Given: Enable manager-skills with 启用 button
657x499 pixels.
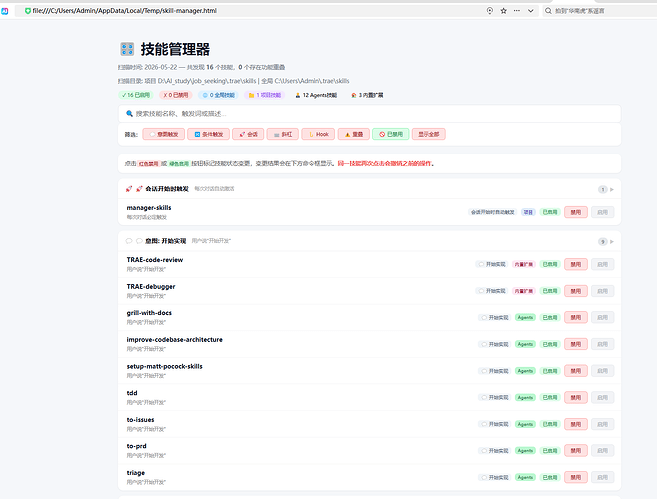Looking at the screenshot, I should tap(603, 212).
